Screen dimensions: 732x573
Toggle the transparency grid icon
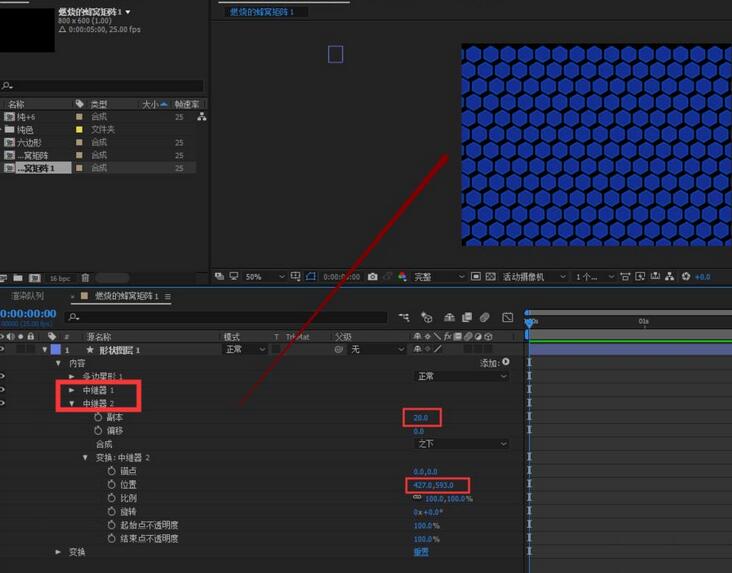[491, 276]
